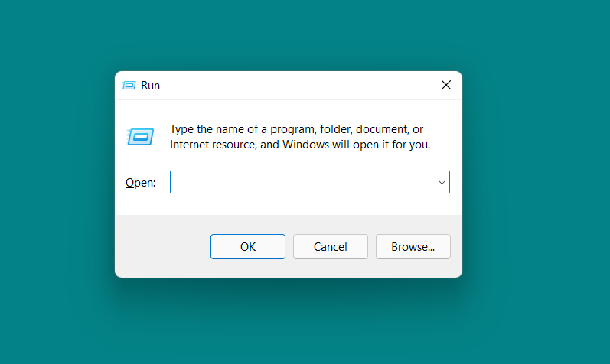Expand the Open combo box dropdown arrow
This screenshot has height=364, width=610.
pyautogui.click(x=442, y=182)
